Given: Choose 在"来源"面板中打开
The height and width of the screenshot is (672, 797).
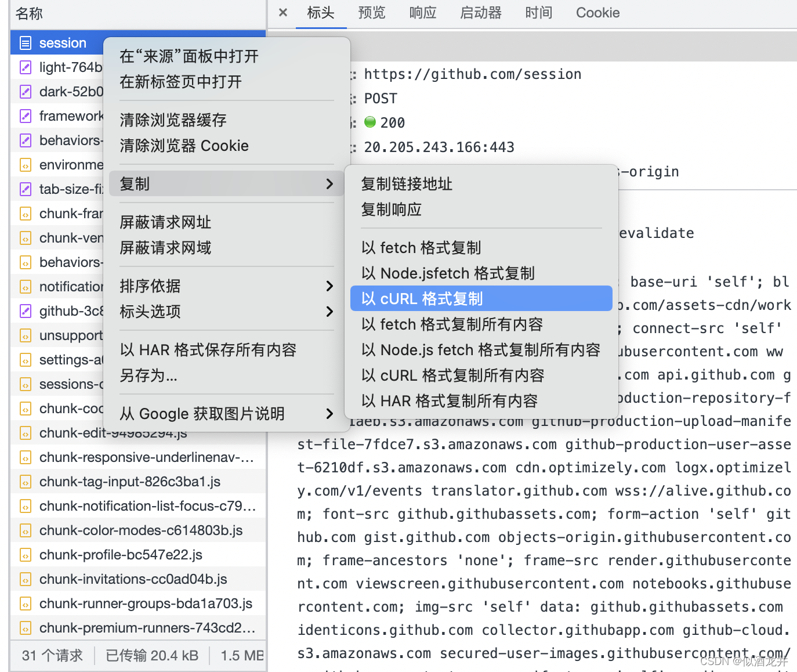Looking at the screenshot, I should 227,56.
